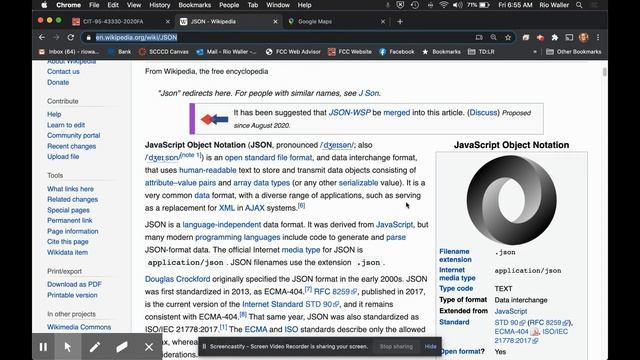640x360 pixels.
Task: Open the People menu
Action: click(x=229, y=5)
